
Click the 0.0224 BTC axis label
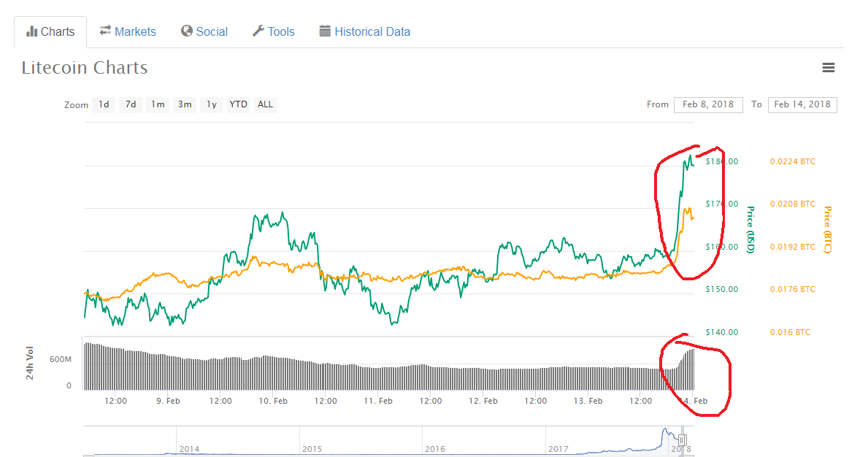pos(793,161)
